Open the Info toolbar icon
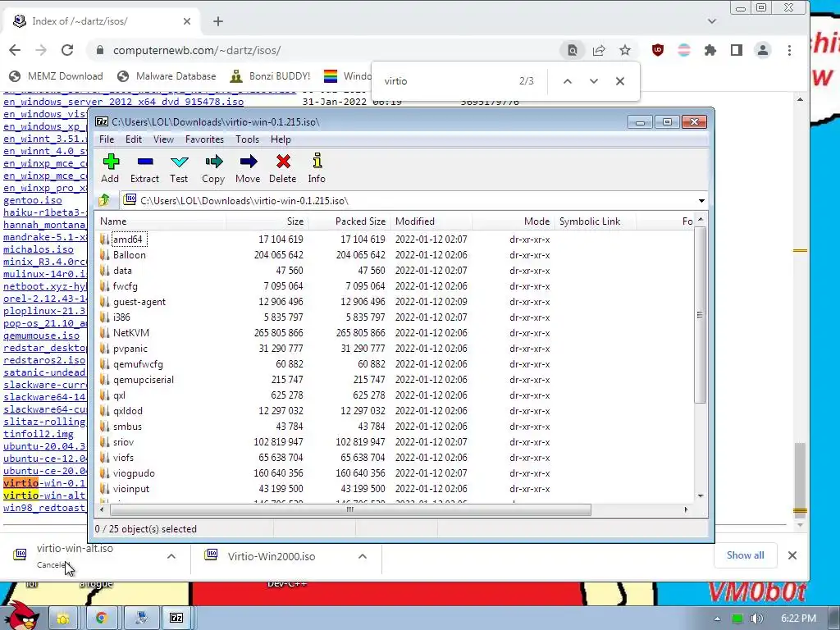 click(x=317, y=168)
